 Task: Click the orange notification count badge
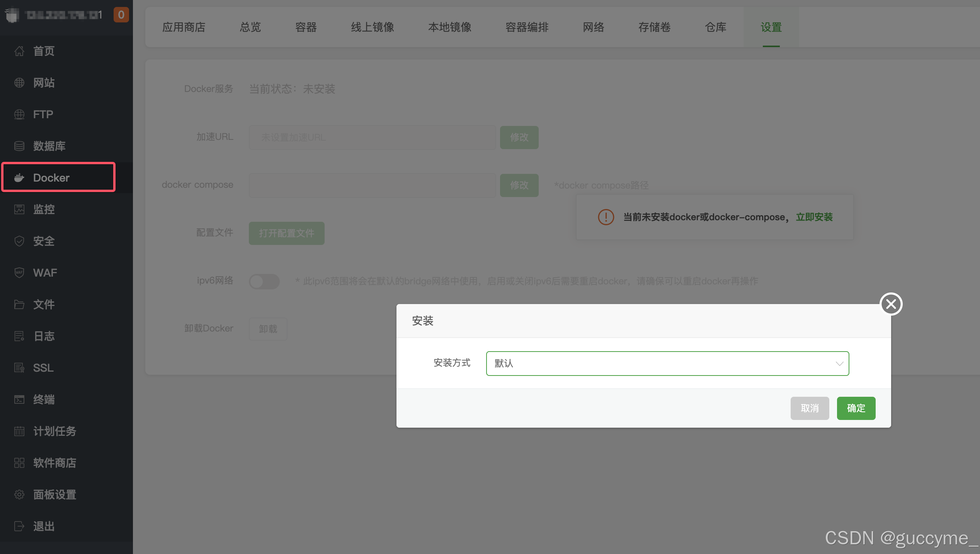pos(121,15)
